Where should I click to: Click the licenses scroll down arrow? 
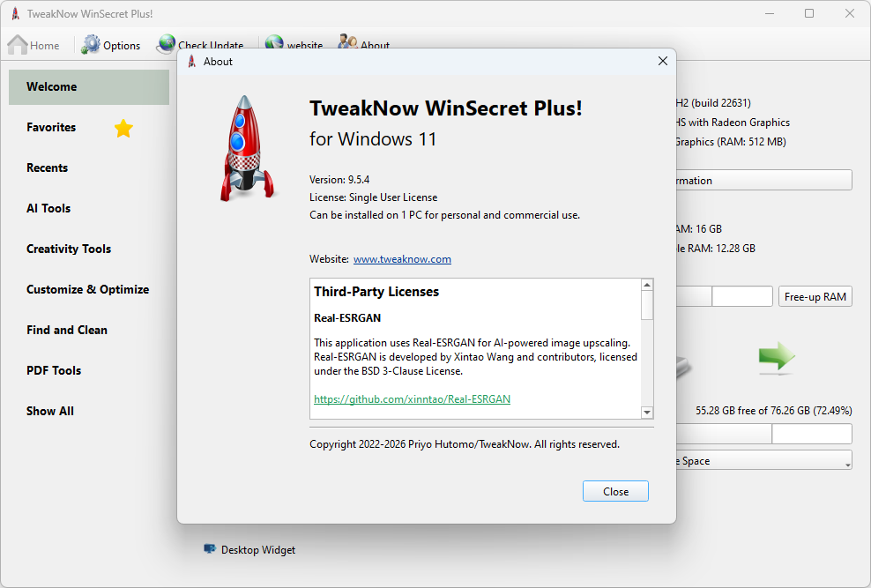(646, 412)
